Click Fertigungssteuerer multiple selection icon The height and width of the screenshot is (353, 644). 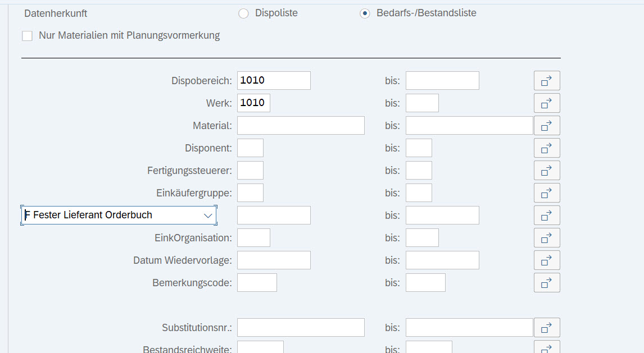pos(547,171)
